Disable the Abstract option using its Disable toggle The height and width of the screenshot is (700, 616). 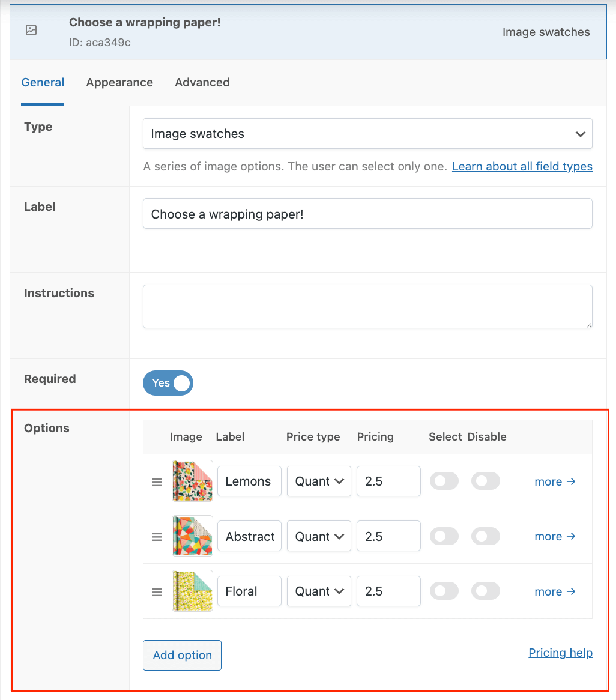click(486, 536)
